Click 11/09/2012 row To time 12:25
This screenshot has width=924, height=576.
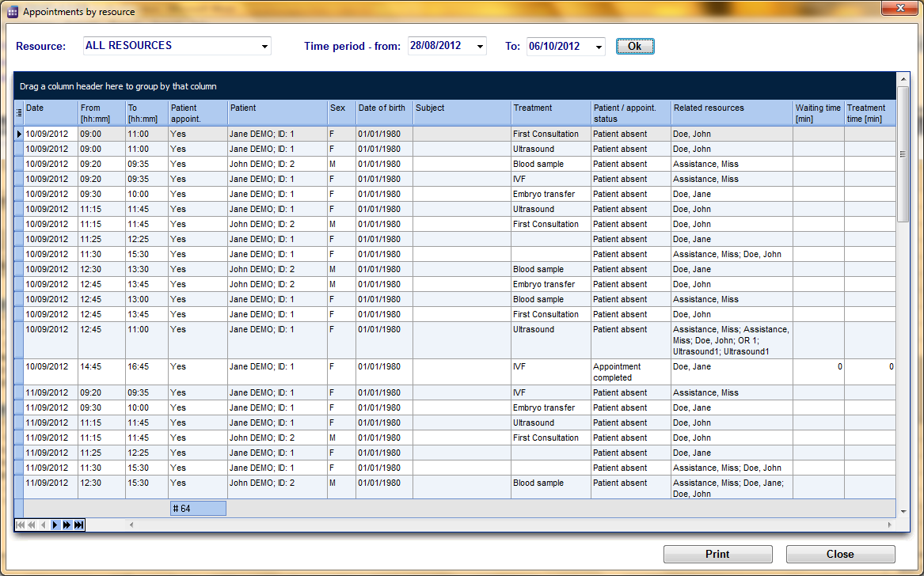146,453
